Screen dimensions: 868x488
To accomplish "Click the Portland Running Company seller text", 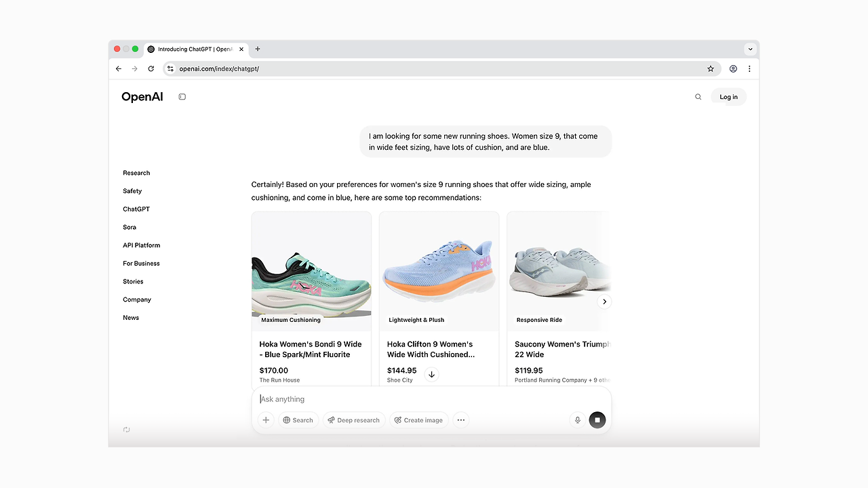I will coord(563,380).
